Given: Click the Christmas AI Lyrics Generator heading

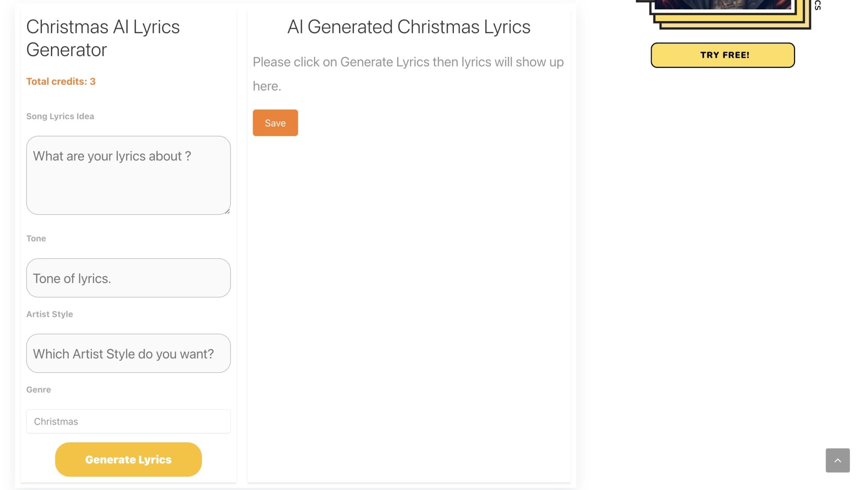Looking at the screenshot, I should point(103,38).
